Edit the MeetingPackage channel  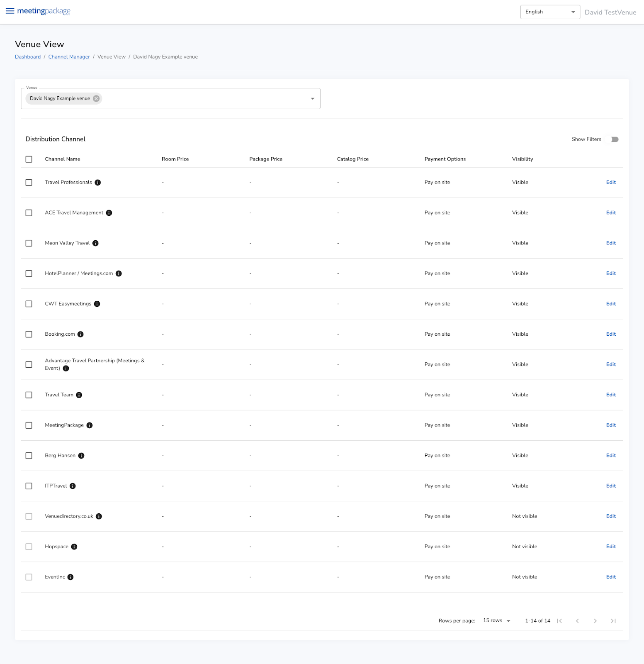pyautogui.click(x=611, y=425)
